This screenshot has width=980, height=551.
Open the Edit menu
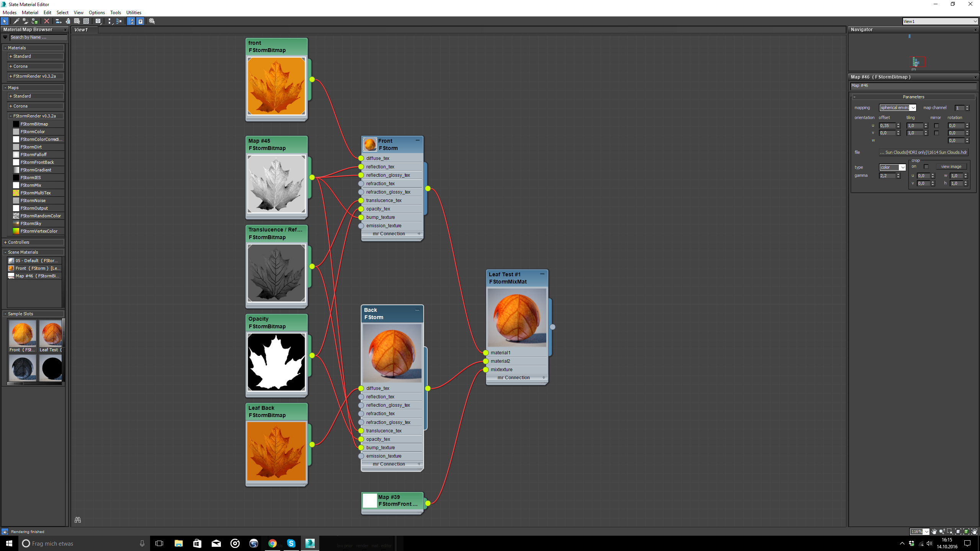coord(47,13)
